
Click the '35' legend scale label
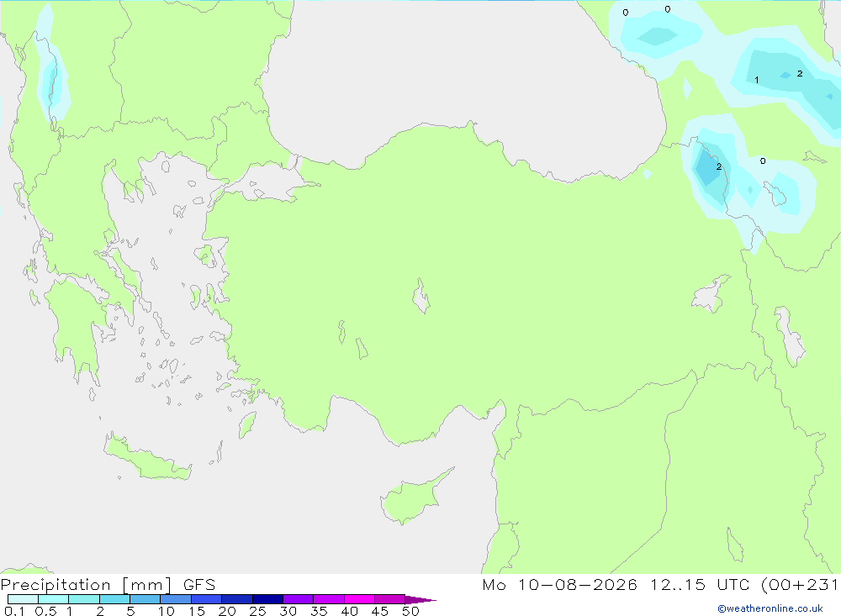319,611
